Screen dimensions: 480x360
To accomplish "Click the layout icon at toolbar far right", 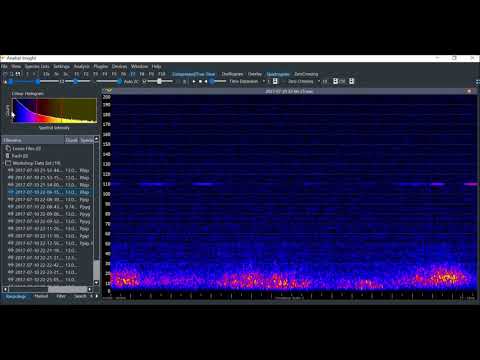I will pyautogui.click(x=478, y=81).
